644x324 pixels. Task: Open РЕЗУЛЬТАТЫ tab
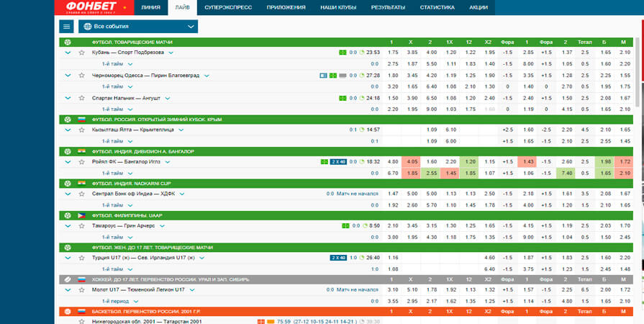point(388,7)
